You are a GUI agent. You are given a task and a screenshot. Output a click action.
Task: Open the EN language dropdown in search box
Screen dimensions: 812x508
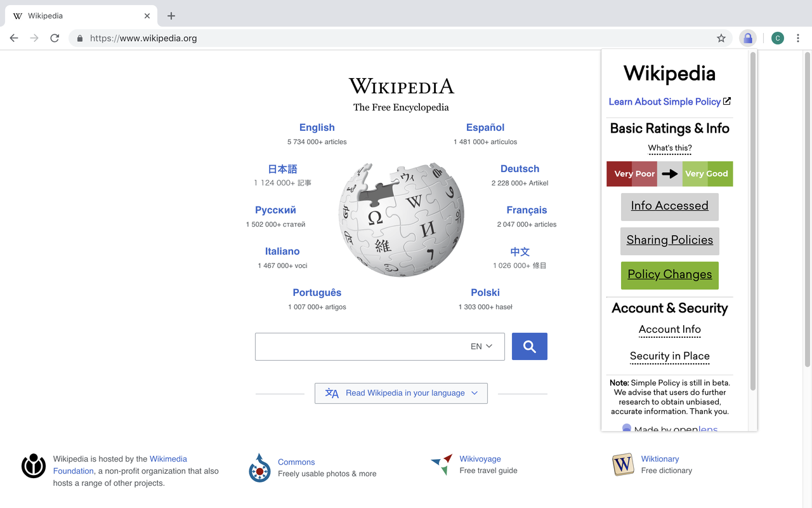click(x=481, y=347)
